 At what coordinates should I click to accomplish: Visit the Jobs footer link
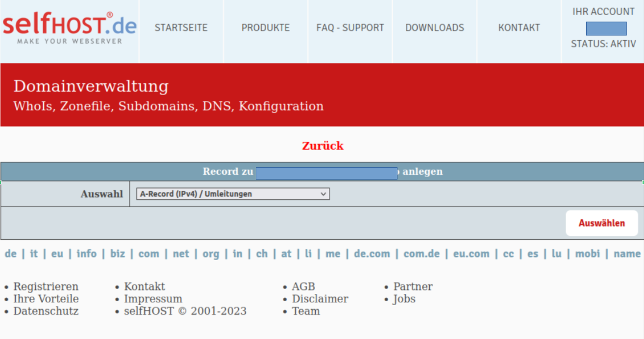404,299
